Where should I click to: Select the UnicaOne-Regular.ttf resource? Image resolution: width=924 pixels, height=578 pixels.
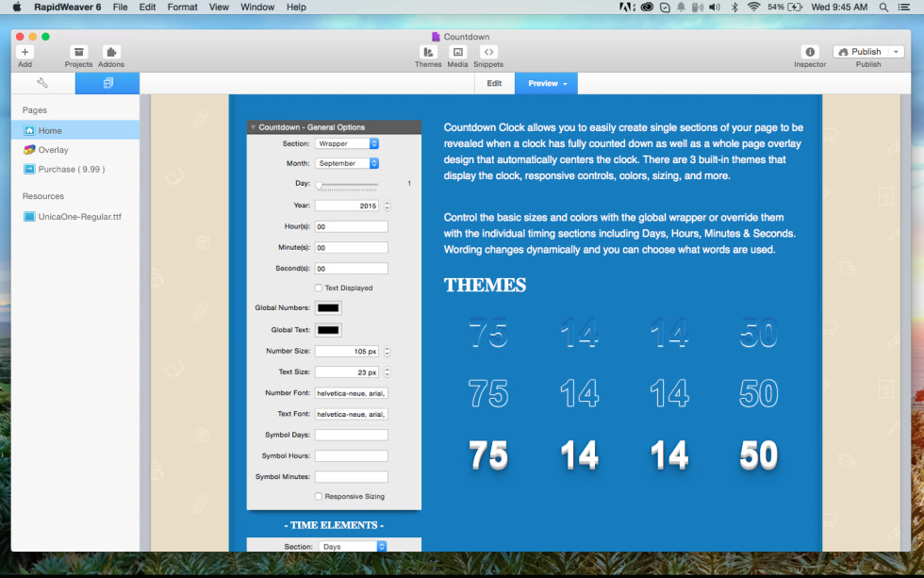coord(75,216)
